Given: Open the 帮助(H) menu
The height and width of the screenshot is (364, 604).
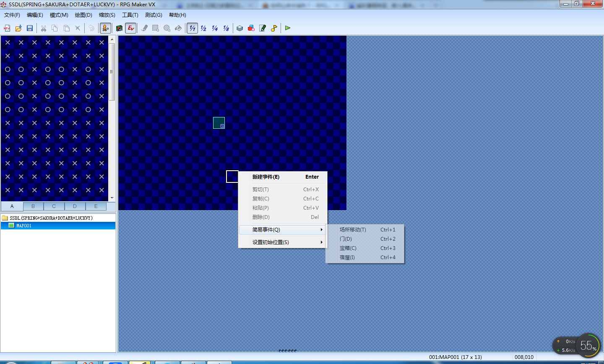Looking at the screenshot, I should [x=177, y=15].
